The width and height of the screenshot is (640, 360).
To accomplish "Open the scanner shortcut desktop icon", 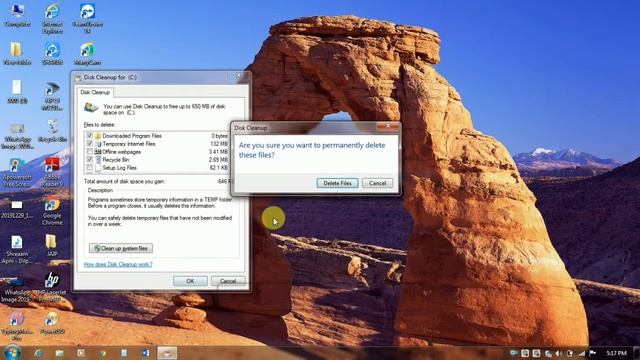I will click(52, 95).
